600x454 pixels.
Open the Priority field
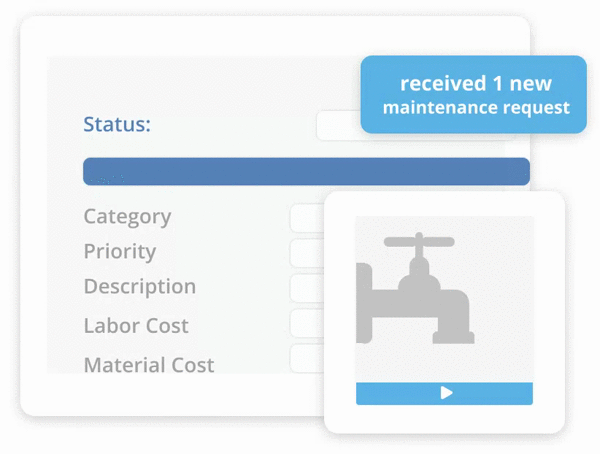coord(306,252)
